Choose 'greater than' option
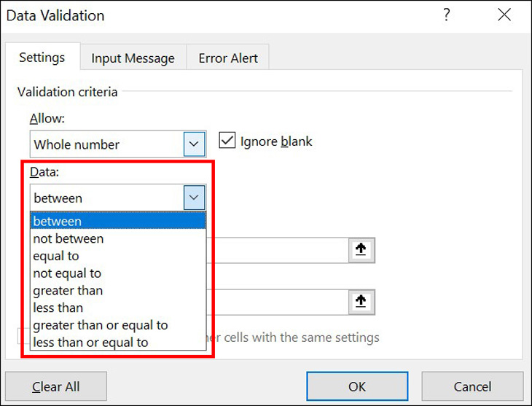 (118, 291)
